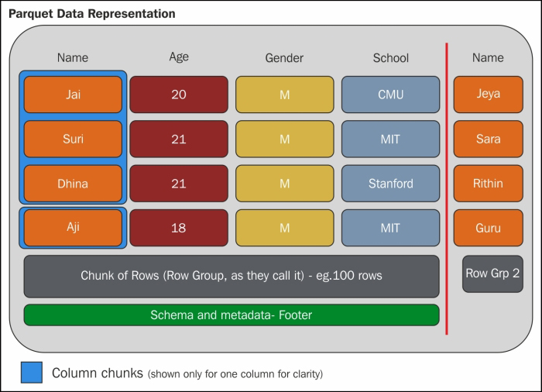Viewport: 542px width, 392px height.
Task: Select the Dhina name cell
Action: tap(73, 184)
